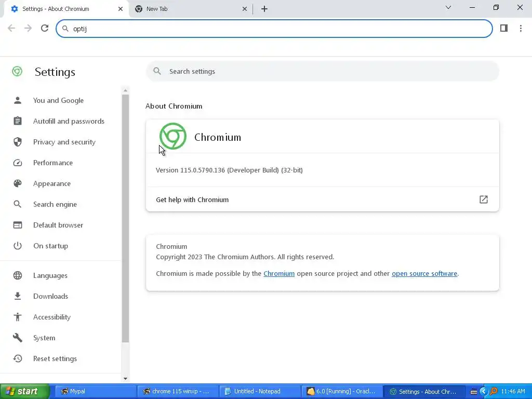This screenshot has width=532, height=399.
Task: Click the address bar containing optij
Action: pos(274,29)
